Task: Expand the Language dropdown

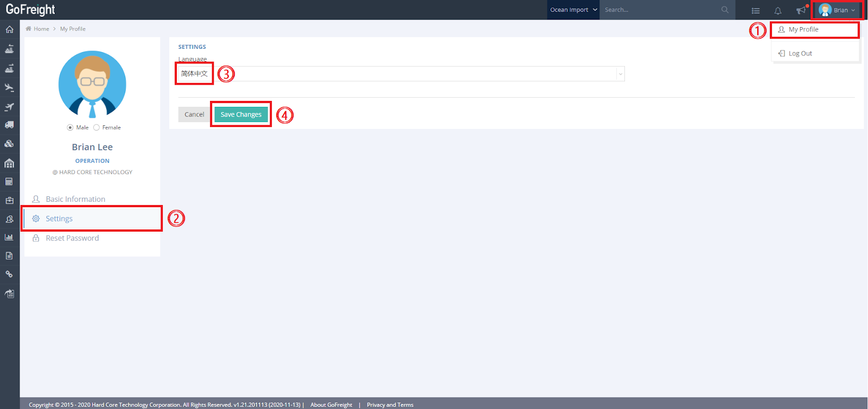Action: [620, 74]
